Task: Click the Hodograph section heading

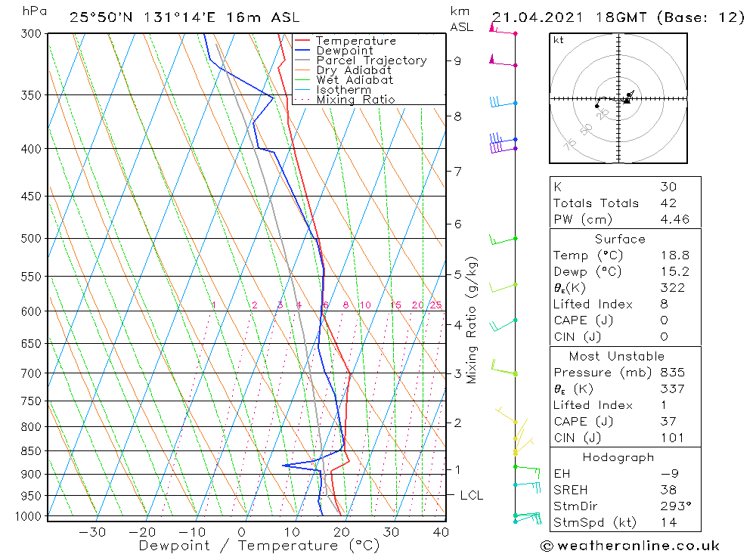Action: point(618,457)
